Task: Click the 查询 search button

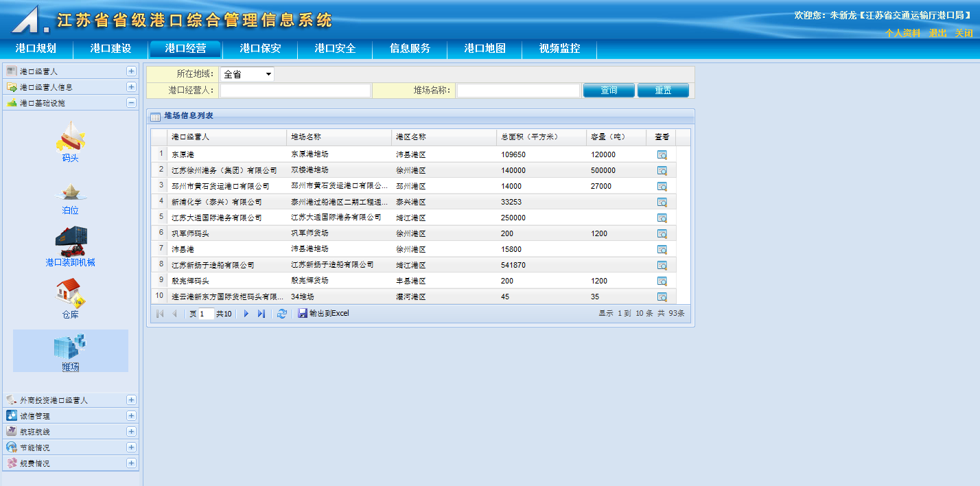Action: pyautogui.click(x=609, y=91)
